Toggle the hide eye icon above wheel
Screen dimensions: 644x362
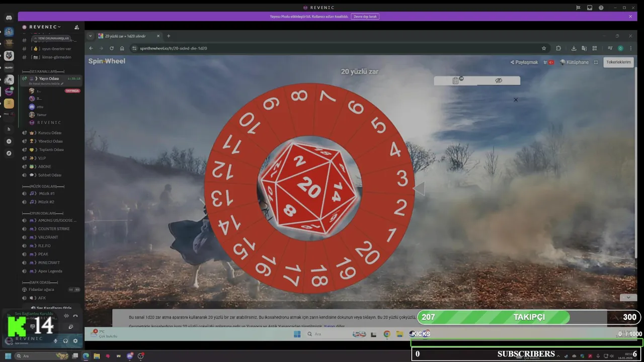(499, 80)
